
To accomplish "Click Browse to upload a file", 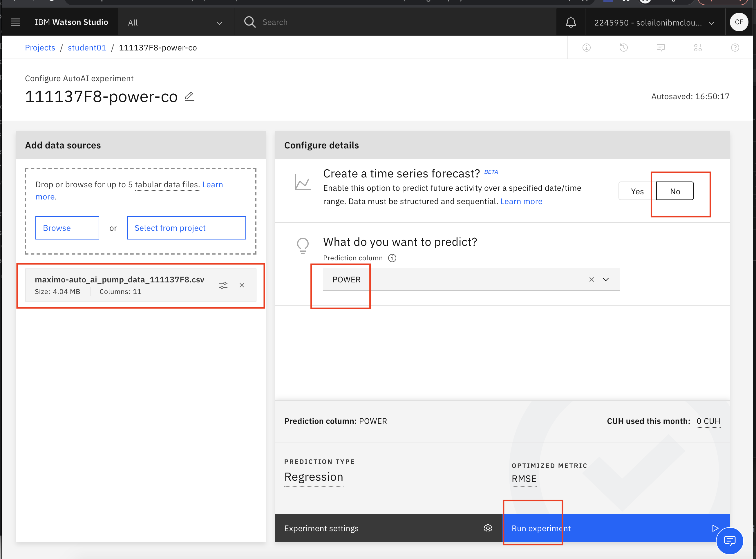I will pyautogui.click(x=67, y=228).
